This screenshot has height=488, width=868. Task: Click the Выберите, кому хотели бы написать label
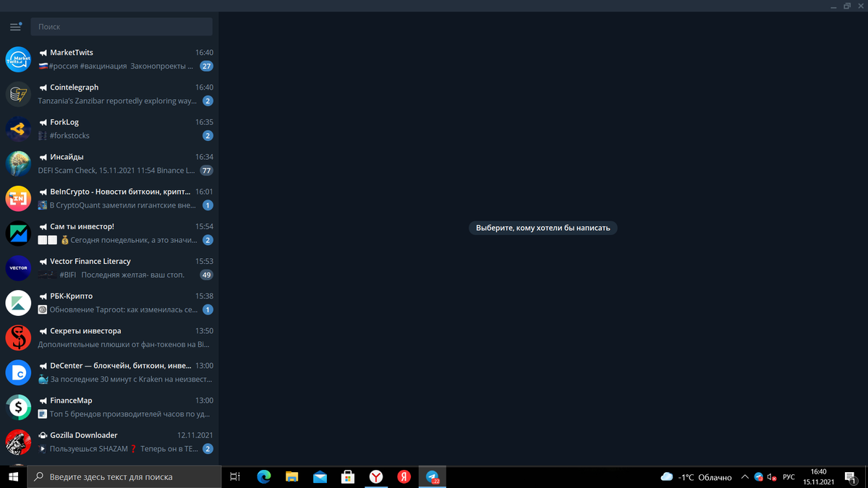pos(543,228)
